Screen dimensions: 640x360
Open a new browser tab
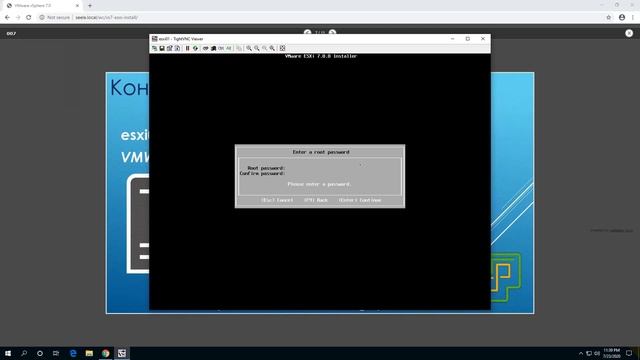click(90, 6)
